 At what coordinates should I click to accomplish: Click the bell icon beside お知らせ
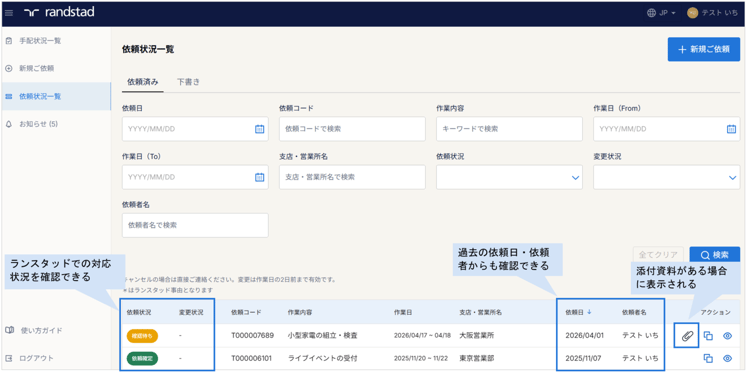[9, 124]
